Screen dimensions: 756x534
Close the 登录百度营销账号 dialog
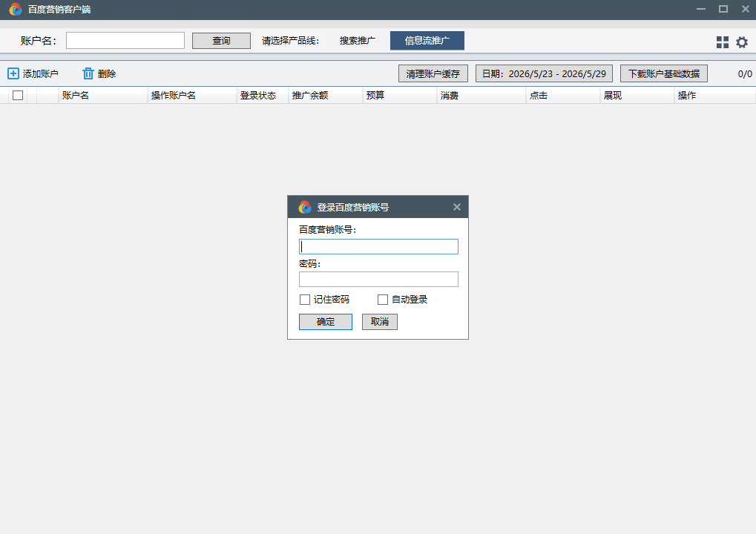[x=457, y=207]
